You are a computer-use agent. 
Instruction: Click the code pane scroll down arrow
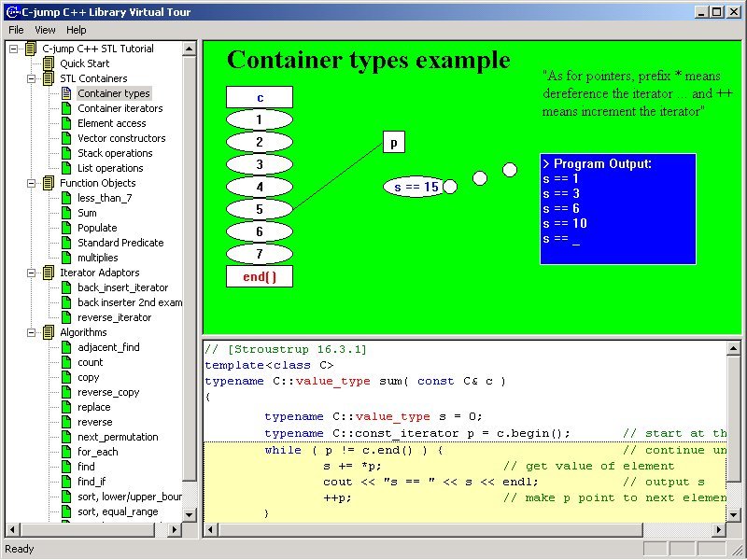point(734,514)
